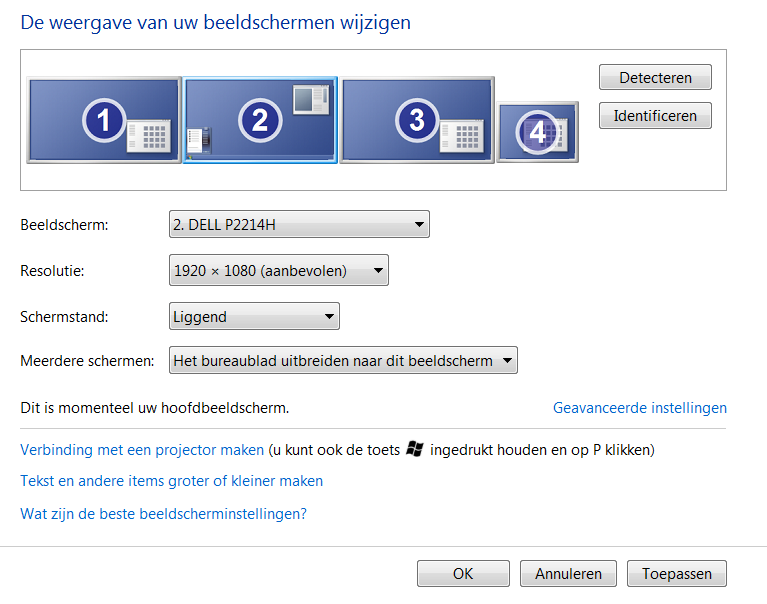The width and height of the screenshot is (767, 604).
Task: Cancel with the Annuleren button
Action: pos(568,573)
